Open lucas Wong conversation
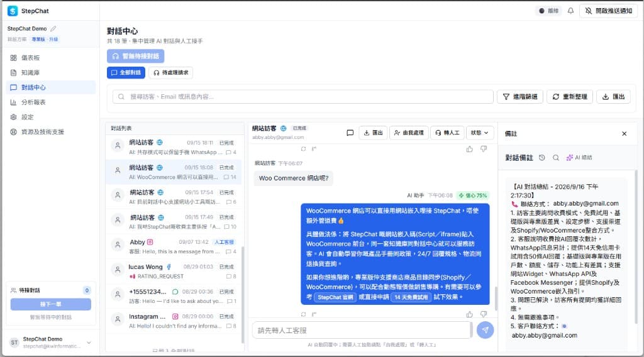The image size is (644, 357). [x=174, y=272]
